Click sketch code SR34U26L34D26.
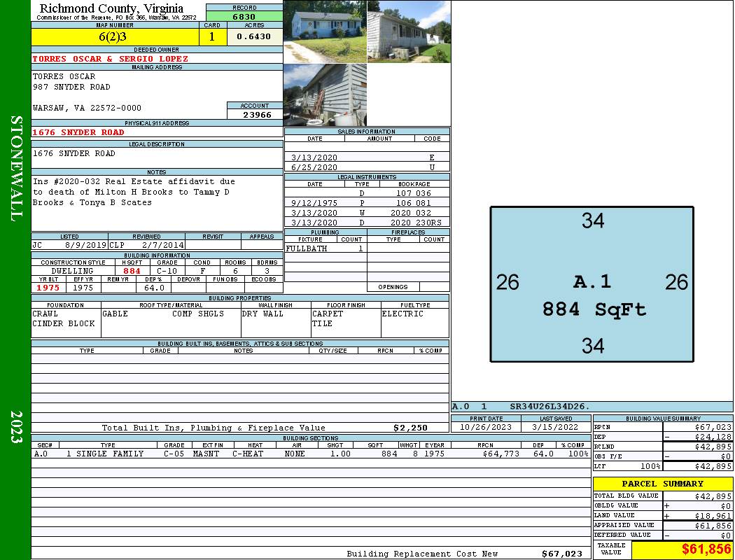 (549, 407)
